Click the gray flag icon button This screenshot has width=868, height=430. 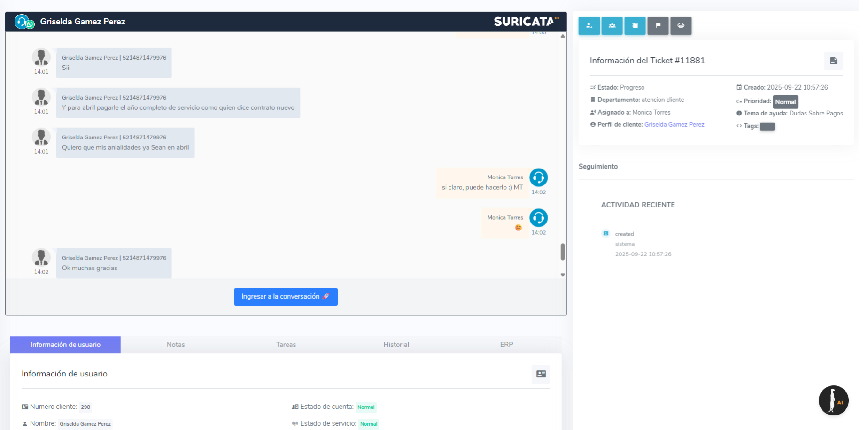[658, 26]
